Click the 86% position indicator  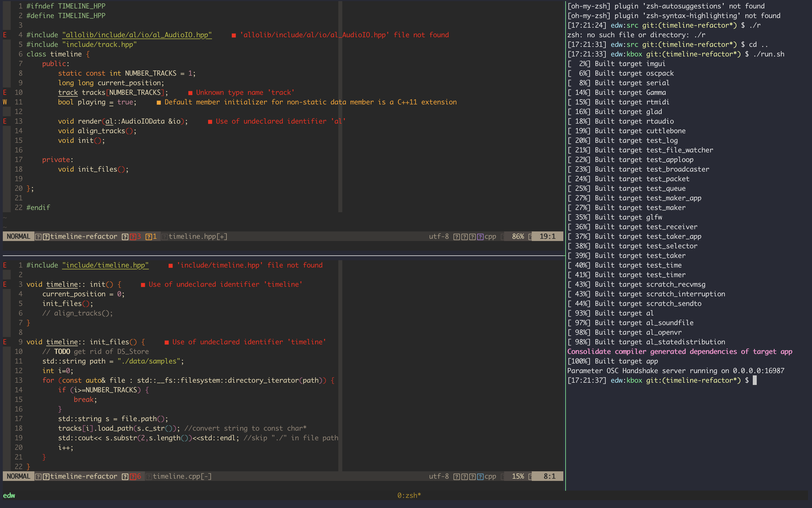pyautogui.click(x=518, y=237)
